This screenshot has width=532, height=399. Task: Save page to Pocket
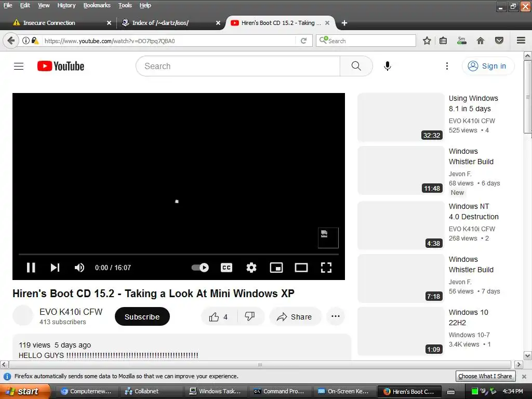coord(499,41)
